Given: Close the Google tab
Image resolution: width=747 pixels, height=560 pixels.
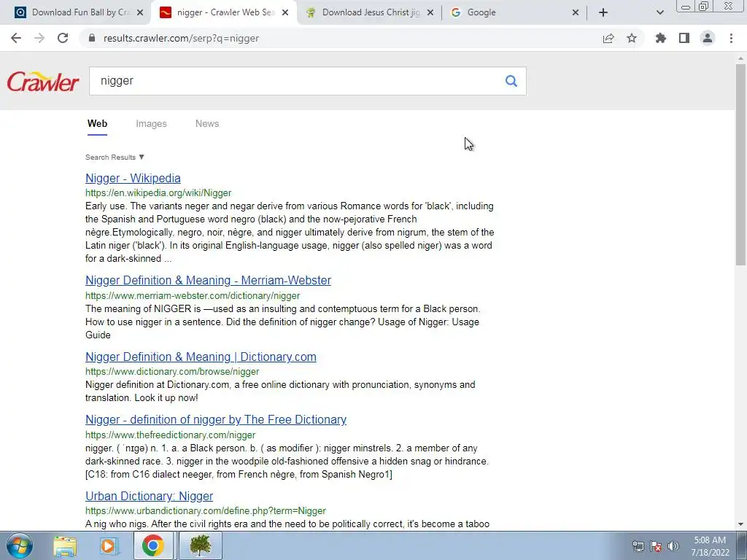Looking at the screenshot, I should [576, 12].
